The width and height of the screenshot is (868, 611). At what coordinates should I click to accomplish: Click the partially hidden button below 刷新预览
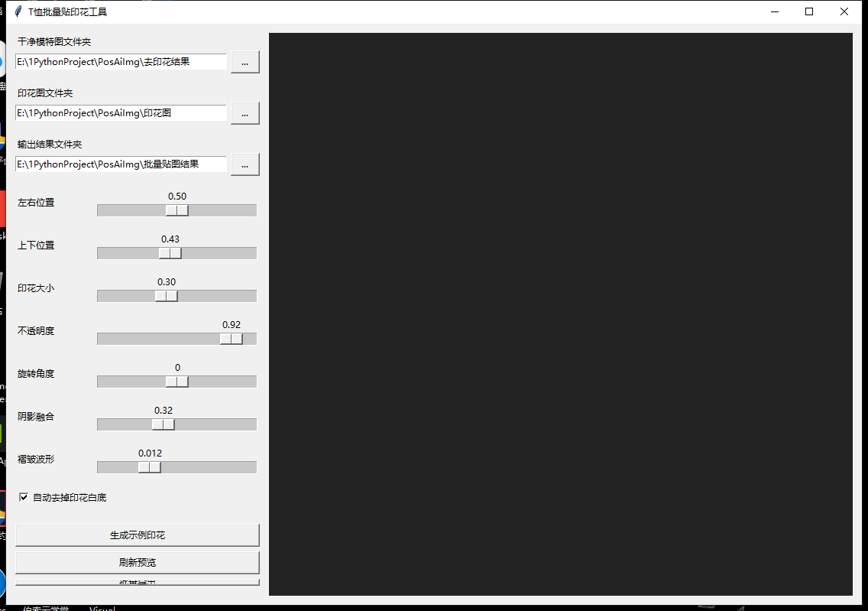pyautogui.click(x=138, y=582)
